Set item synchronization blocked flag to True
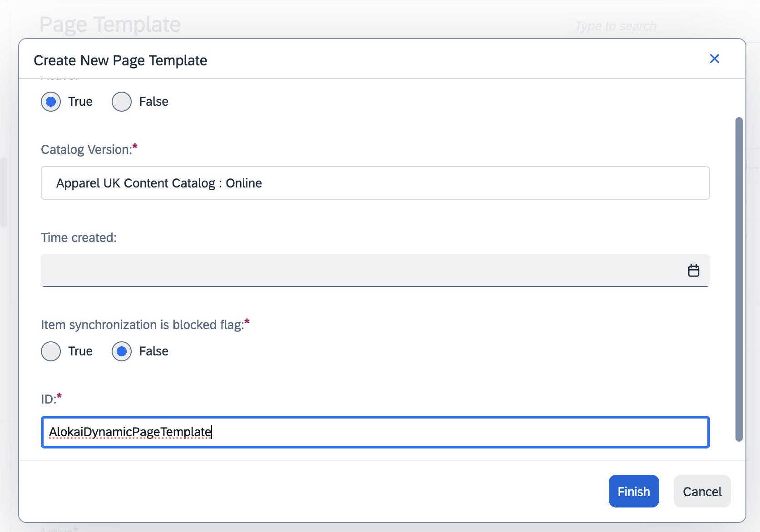760x532 pixels. (x=51, y=351)
